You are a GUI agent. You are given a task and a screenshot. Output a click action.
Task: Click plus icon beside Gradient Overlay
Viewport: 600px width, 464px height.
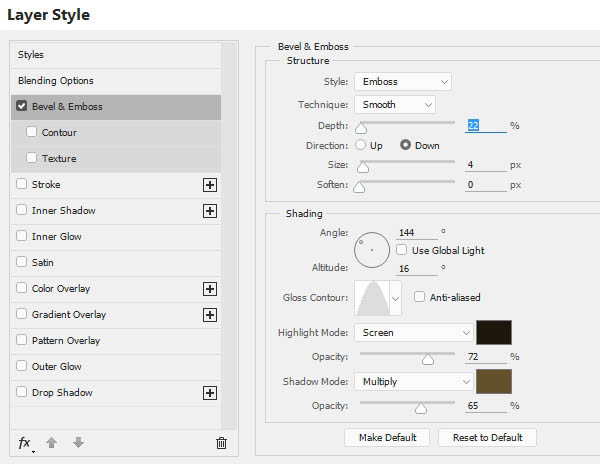tap(210, 315)
